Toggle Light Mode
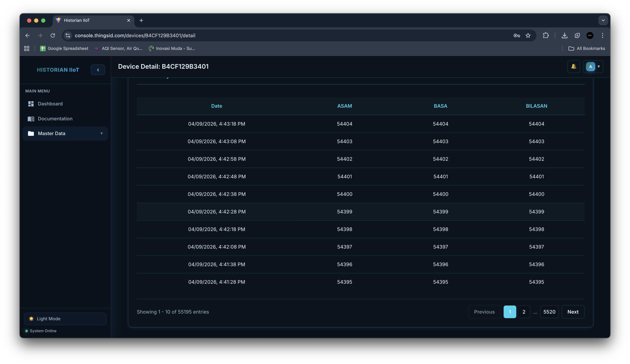Image resolution: width=630 pixels, height=364 pixels. (65, 318)
